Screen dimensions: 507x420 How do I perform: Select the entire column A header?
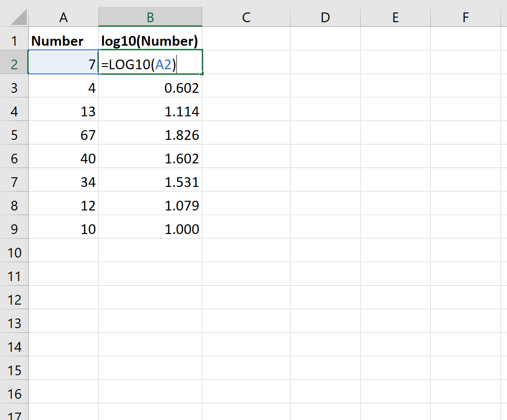click(63, 17)
